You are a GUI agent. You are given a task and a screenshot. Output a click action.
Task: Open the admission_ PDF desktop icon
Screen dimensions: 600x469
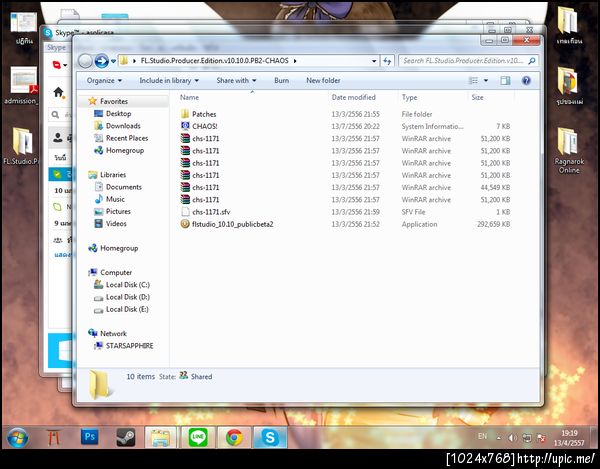pos(23,85)
